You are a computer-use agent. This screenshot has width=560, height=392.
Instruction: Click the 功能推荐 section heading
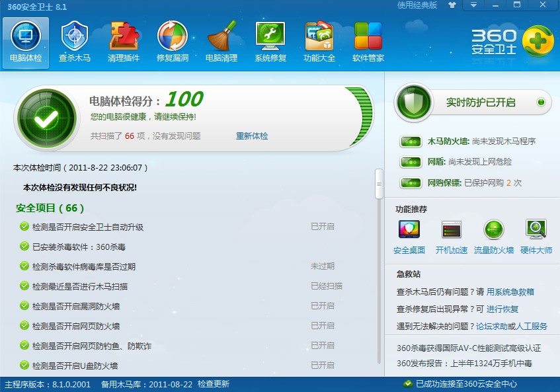coord(411,209)
